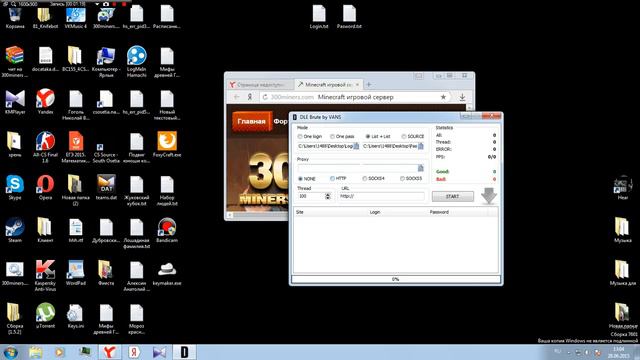Open the Keys.ini desktop file

76,316
